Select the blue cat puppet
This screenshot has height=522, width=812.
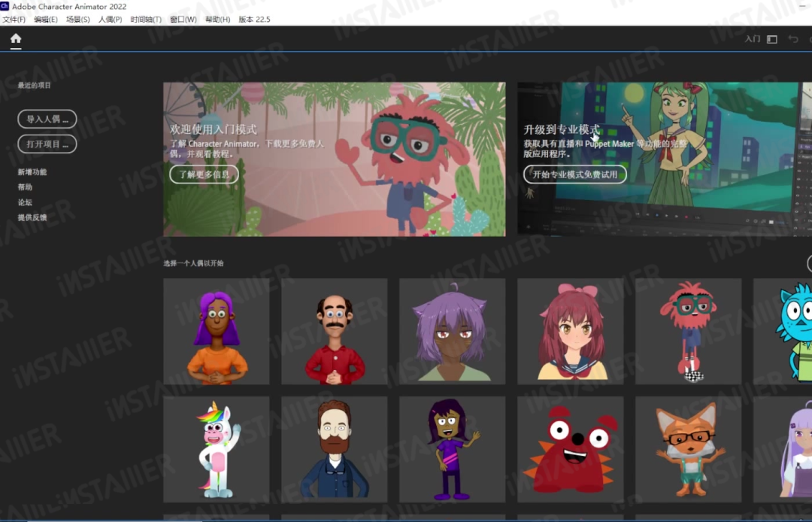click(x=783, y=332)
